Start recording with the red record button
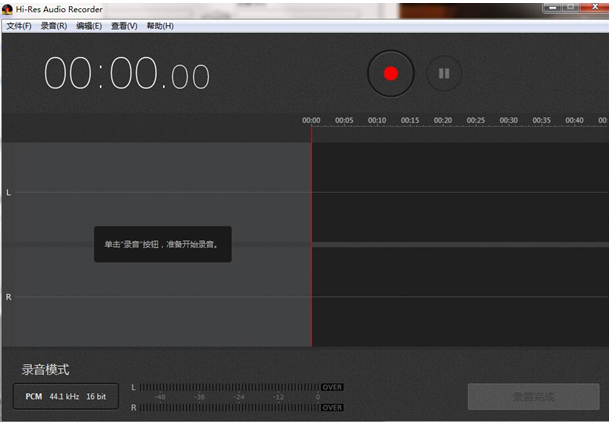Image resolution: width=609 pixels, height=422 pixels. [391, 73]
